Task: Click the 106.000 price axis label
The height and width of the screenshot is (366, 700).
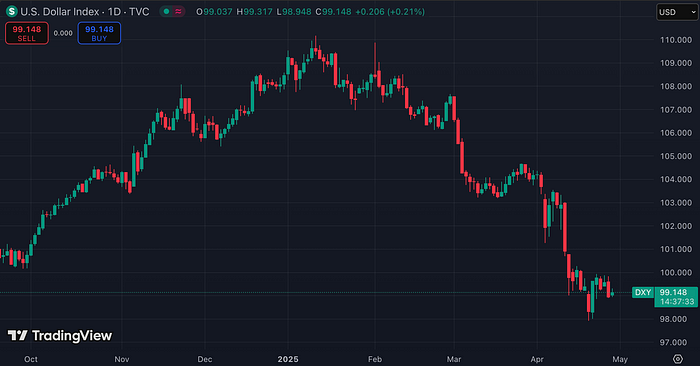Action: tap(676, 133)
